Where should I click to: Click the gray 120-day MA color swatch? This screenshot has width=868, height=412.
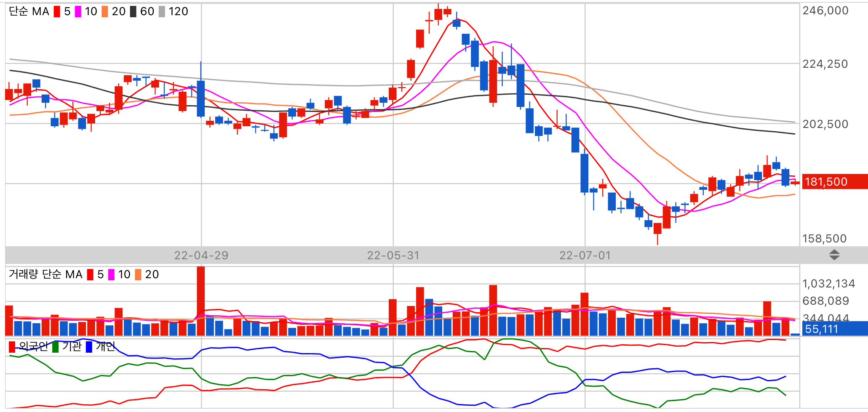[162, 11]
